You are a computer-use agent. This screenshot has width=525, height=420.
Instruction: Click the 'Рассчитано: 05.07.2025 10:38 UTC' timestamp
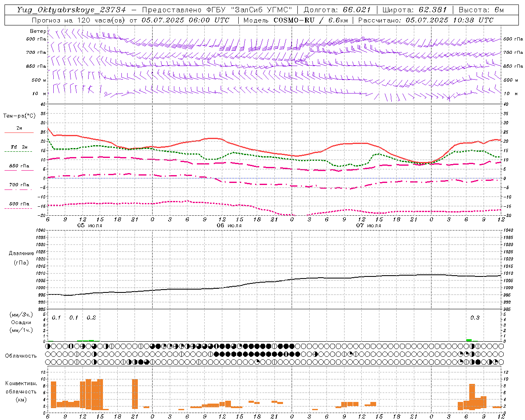point(426,20)
